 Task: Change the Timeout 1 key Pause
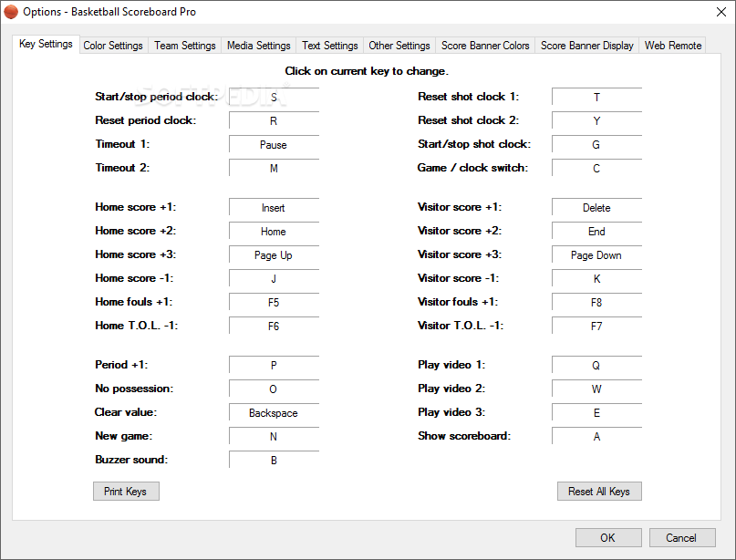[x=275, y=144]
